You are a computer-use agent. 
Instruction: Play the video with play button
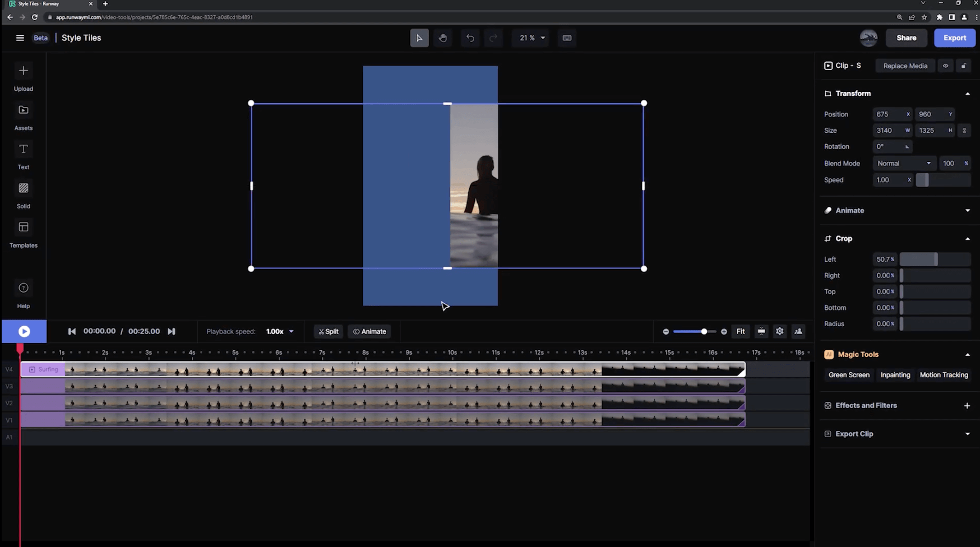tap(24, 331)
